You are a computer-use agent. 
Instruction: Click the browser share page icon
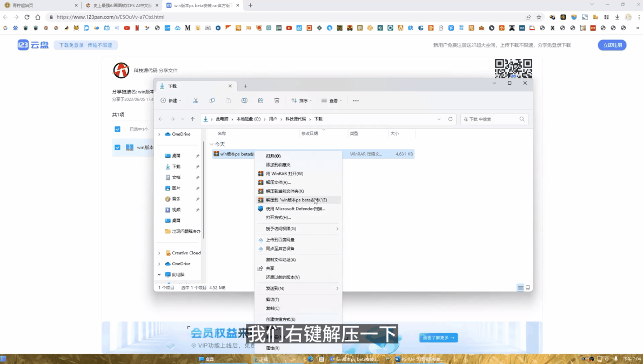tap(528, 17)
